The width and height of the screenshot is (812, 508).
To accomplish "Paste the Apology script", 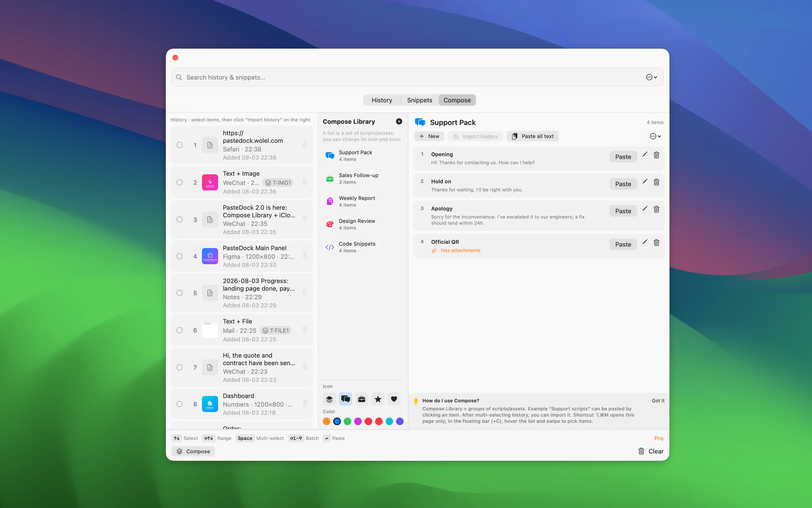I will click(623, 211).
